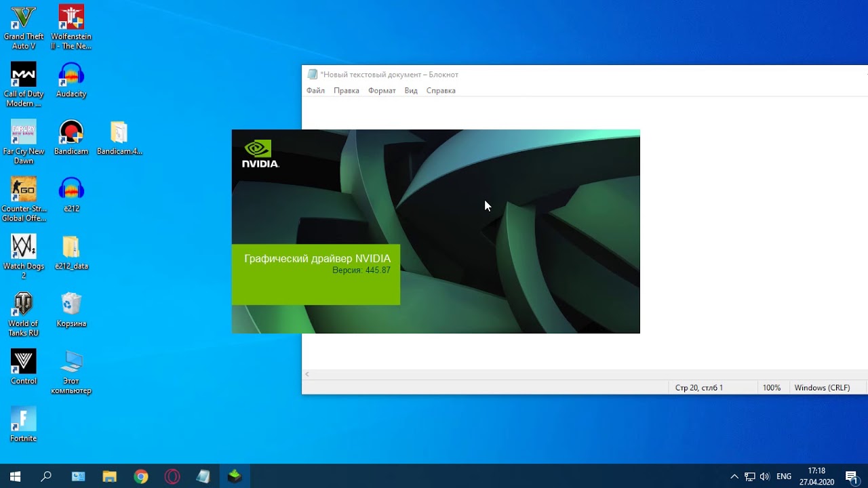
Task: Open volume control in system tray
Action: coord(765,476)
